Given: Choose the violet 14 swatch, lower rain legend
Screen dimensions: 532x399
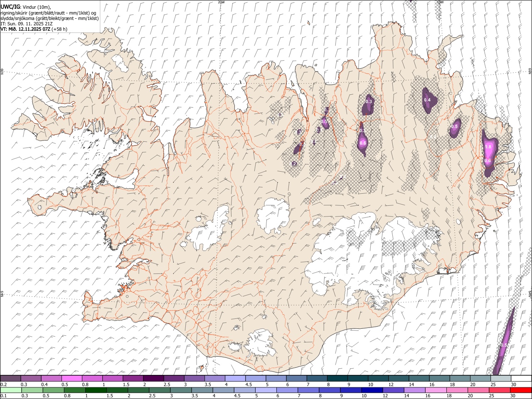Looking at the screenshot, I should tap(414, 390).
